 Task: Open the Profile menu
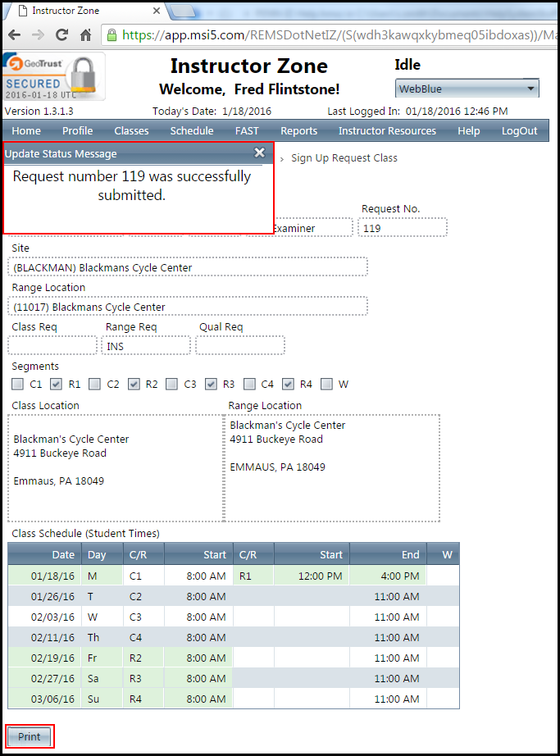pyautogui.click(x=78, y=130)
